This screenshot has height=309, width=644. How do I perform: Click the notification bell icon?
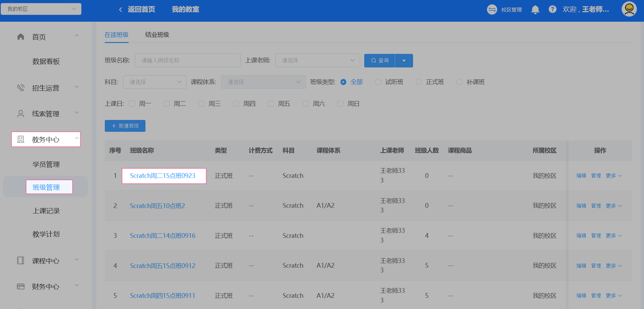[535, 9]
